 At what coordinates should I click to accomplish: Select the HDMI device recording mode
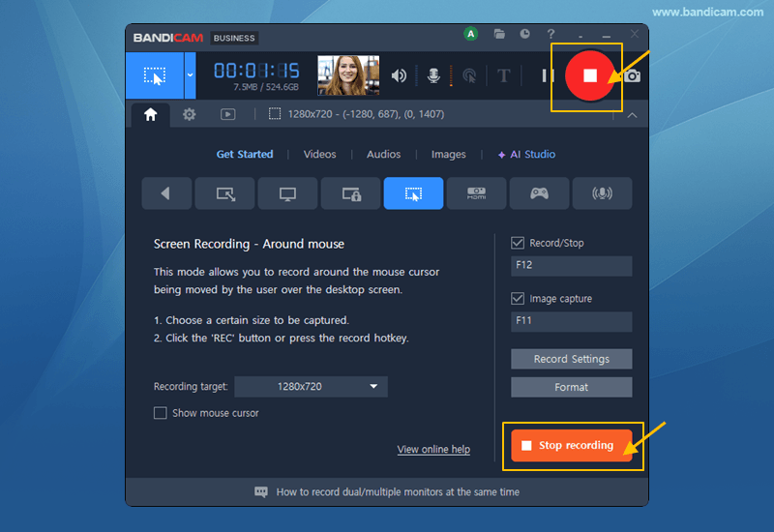point(476,193)
